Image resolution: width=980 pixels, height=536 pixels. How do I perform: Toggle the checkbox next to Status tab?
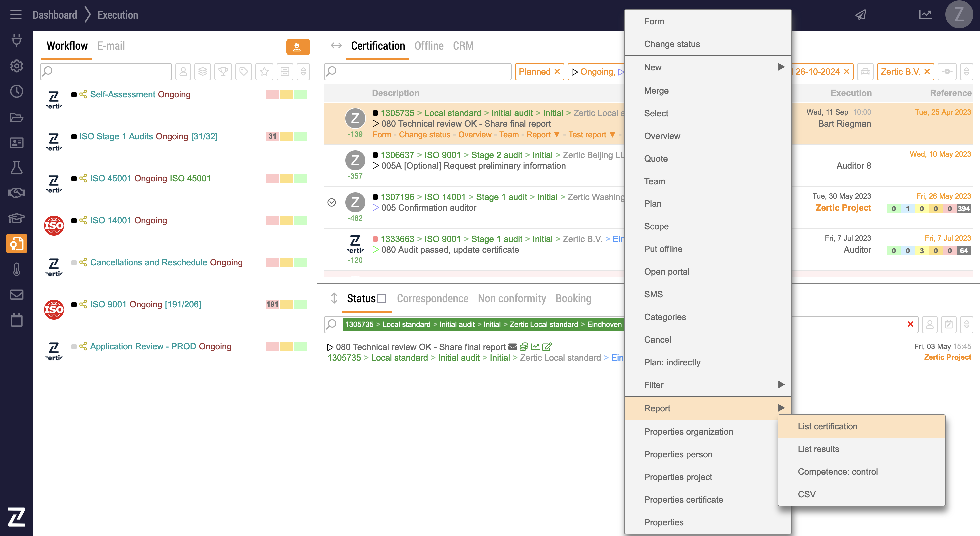(382, 299)
